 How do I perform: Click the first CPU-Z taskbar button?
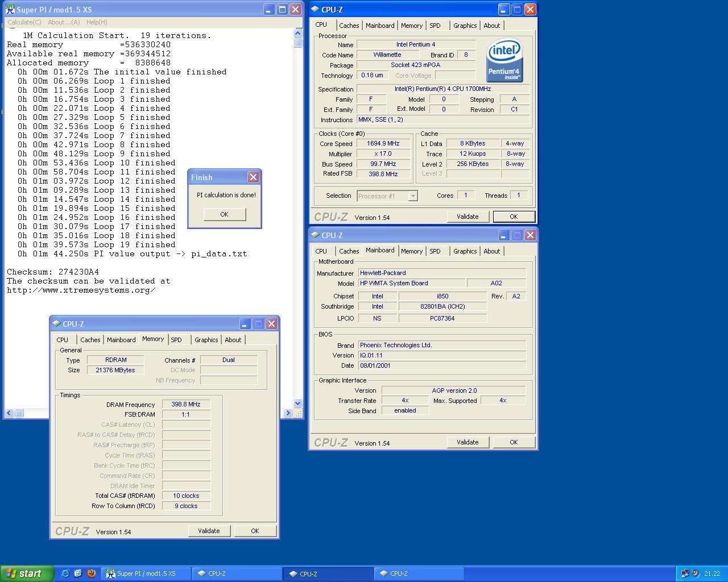(x=237, y=573)
